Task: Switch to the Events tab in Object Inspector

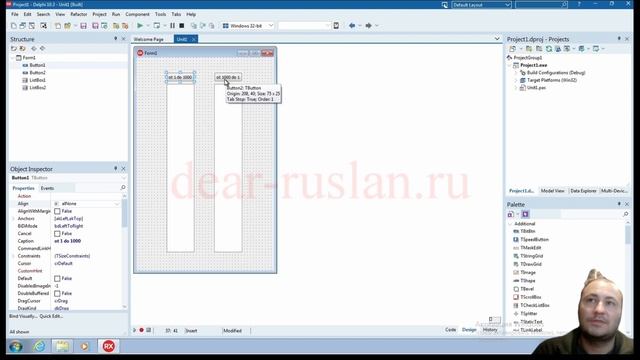Action: click(x=47, y=188)
